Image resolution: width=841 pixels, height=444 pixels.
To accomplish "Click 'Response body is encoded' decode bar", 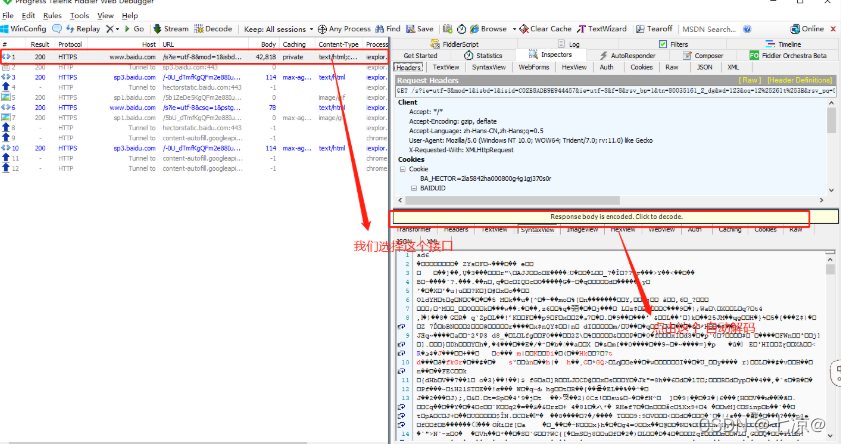I will [616, 217].
